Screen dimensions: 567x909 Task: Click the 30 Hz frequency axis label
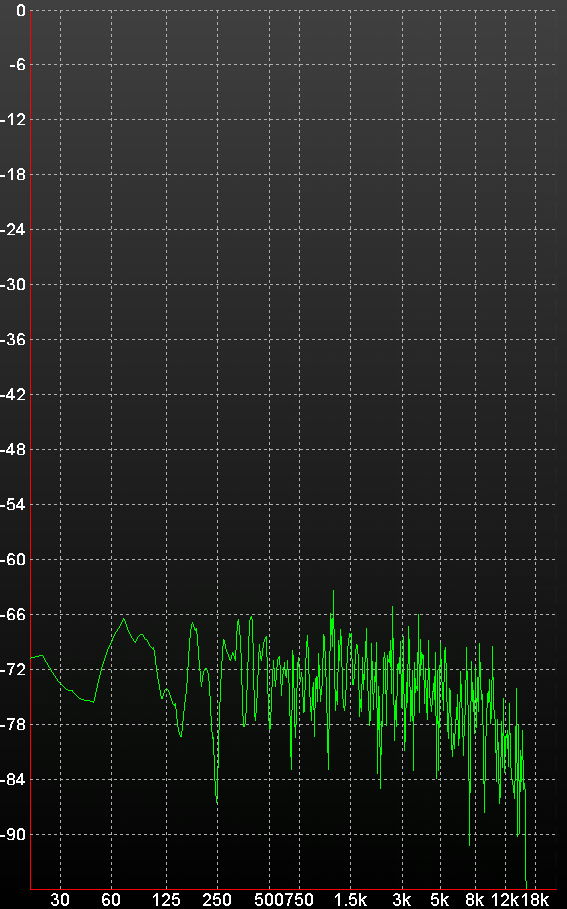pos(60,899)
